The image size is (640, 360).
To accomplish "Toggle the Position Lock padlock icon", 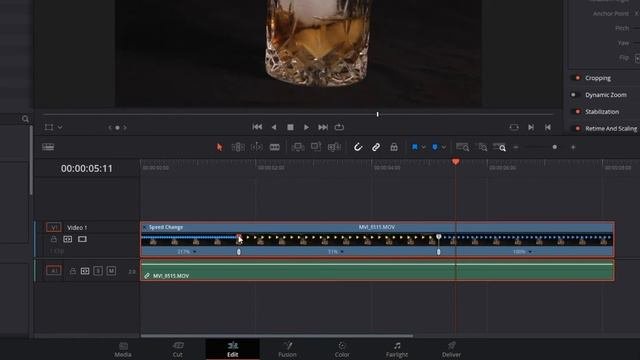I will coord(394,147).
